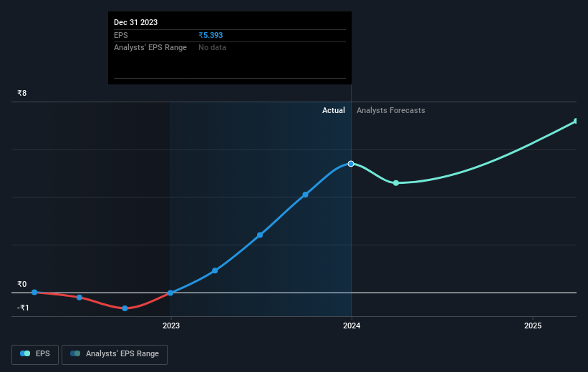Select the Dec 31 2023 EPS data point
The image size is (588, 372).
coord(351,164)
